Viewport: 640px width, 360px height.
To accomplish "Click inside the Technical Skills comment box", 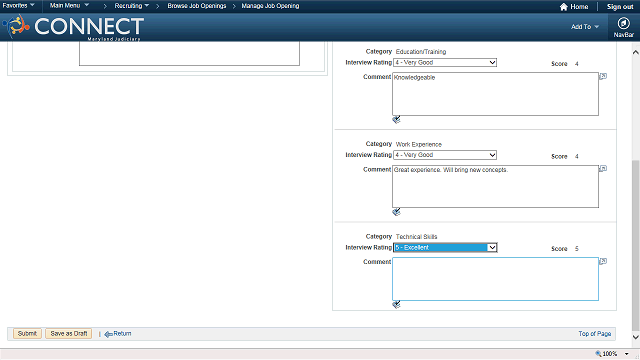I will pyautogui.click(x=495, y=279).
